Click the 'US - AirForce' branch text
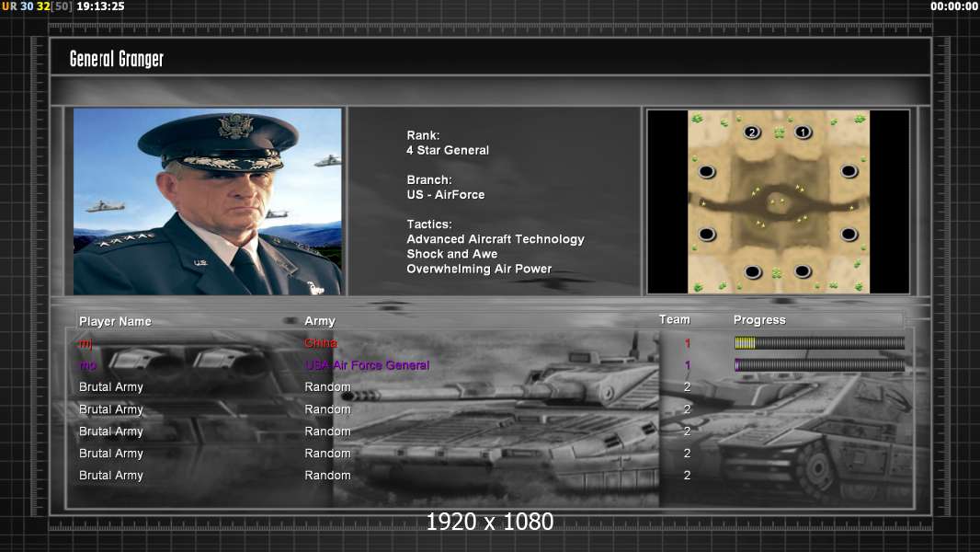This screenshot has width=980, height=552. (x=446, y=194)
